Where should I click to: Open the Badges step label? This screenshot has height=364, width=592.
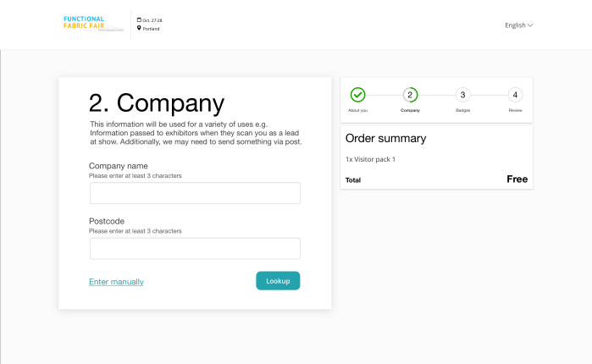[462, 111]
